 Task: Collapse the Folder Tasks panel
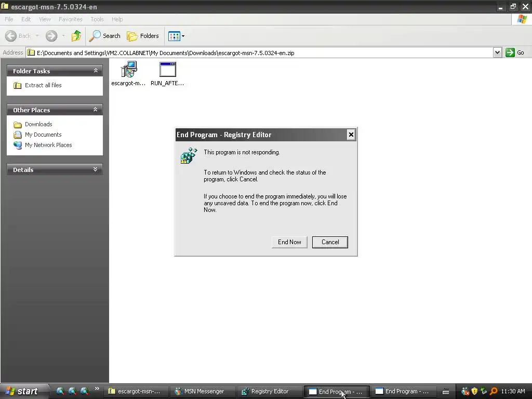(x=96, y=71)
